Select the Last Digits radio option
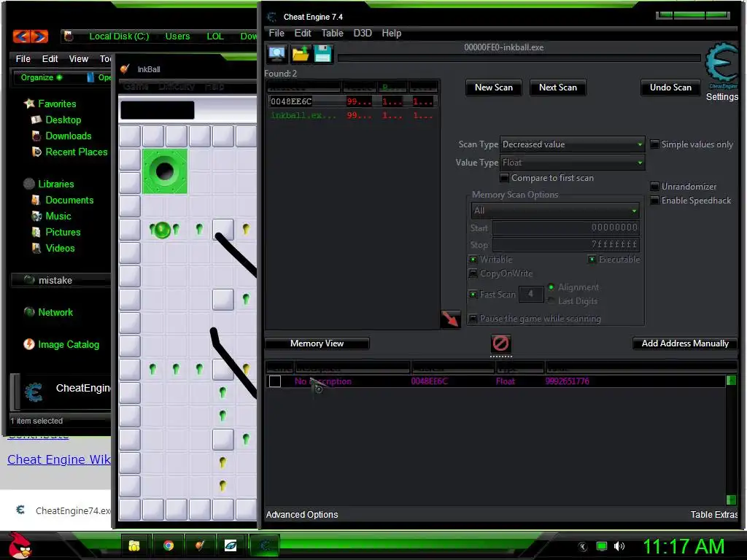This screenshot has width=747, height=560. pos(551,300)
